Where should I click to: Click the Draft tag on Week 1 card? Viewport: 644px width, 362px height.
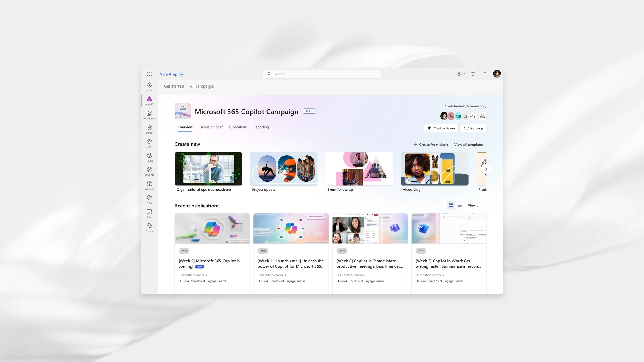click(263, 251)
